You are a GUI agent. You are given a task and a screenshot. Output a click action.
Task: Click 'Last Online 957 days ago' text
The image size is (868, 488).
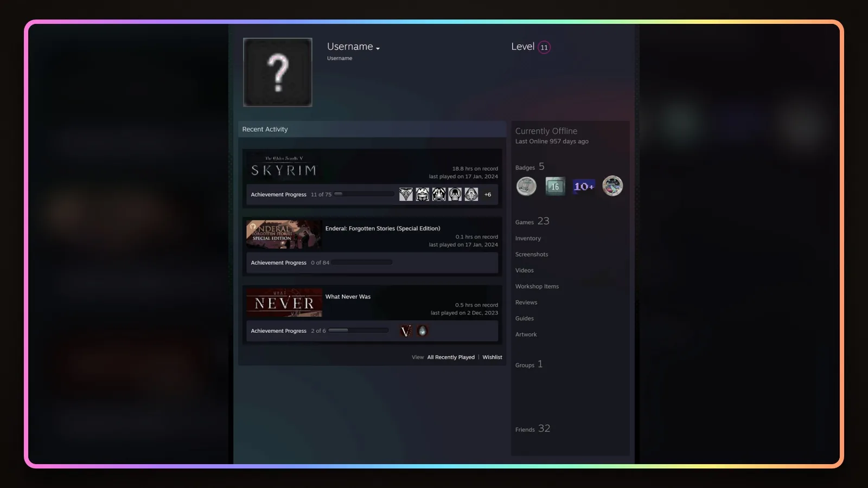pyautogui.click(x=552, y=142)
